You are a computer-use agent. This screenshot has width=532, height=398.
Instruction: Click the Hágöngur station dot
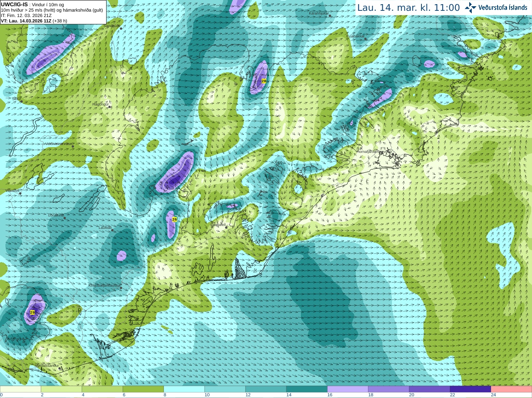pos(110,107)
